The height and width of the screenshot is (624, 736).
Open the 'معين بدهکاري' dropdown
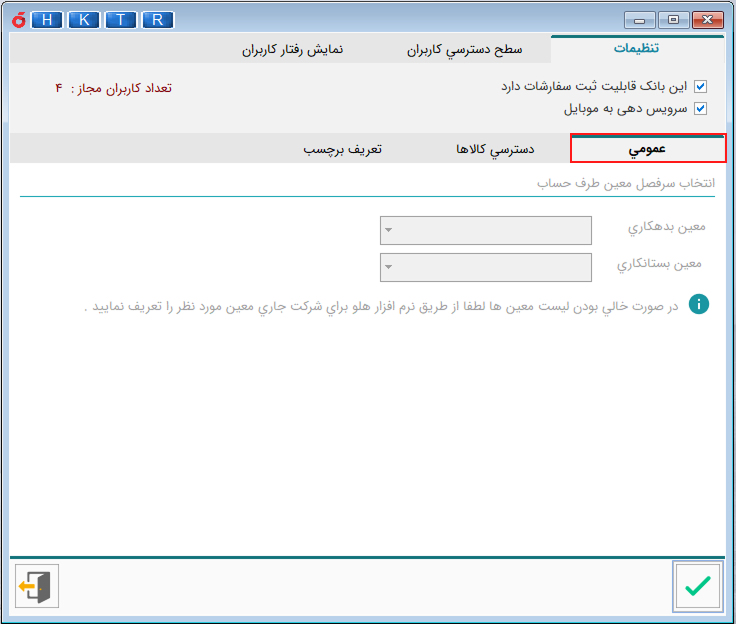tap(486, 230)
